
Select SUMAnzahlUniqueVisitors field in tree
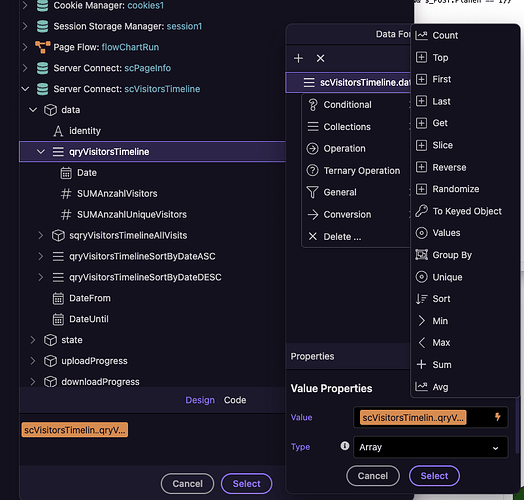click(132, 215)
